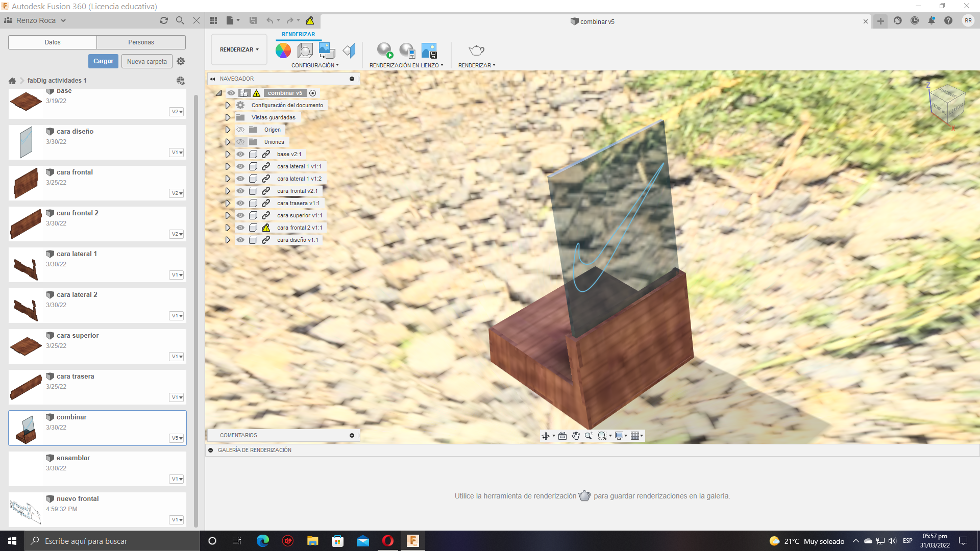Open the V5 version dropdown of combinar
This screenshot has width=980, height=551.
177,438
